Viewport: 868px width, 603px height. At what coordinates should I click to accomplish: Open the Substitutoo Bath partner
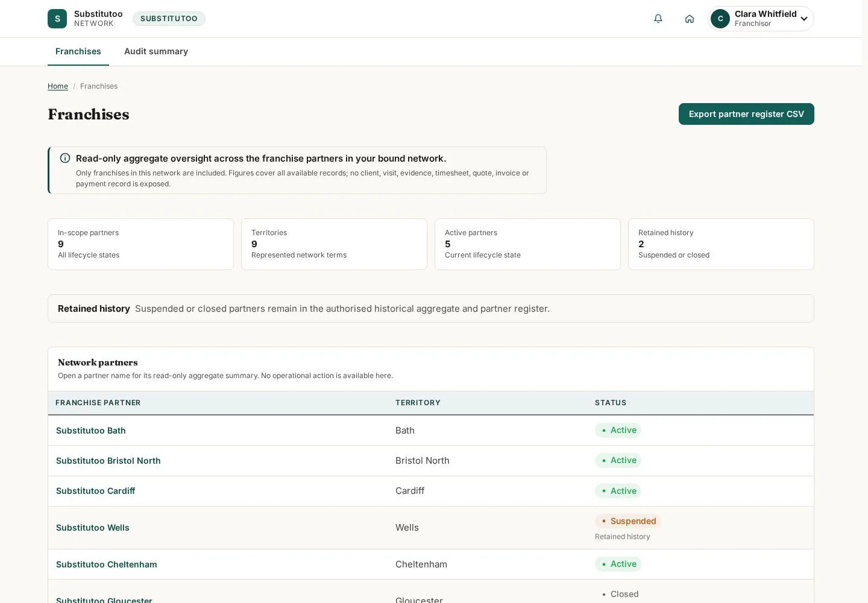coord(91,431)
